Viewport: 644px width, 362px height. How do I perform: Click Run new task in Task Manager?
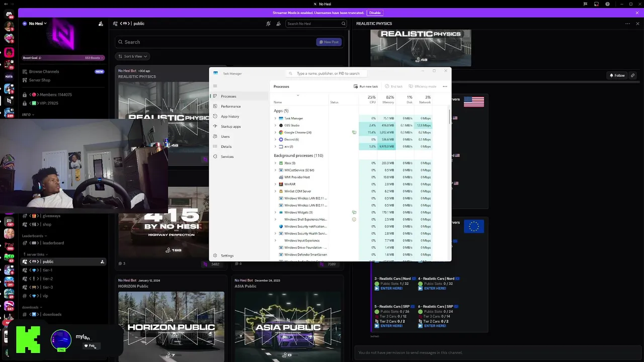366,86
